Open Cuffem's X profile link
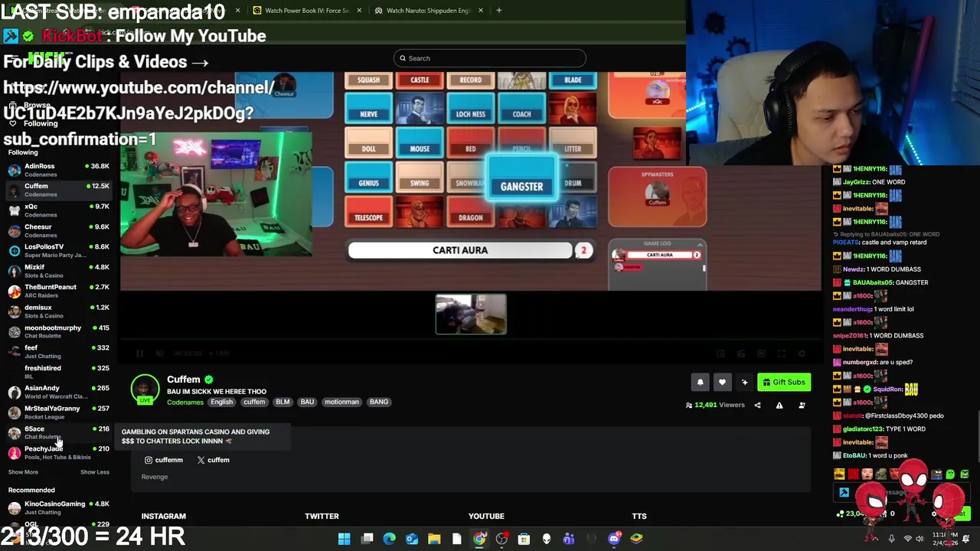Viewport: 980px width, 551px height. 213,460
